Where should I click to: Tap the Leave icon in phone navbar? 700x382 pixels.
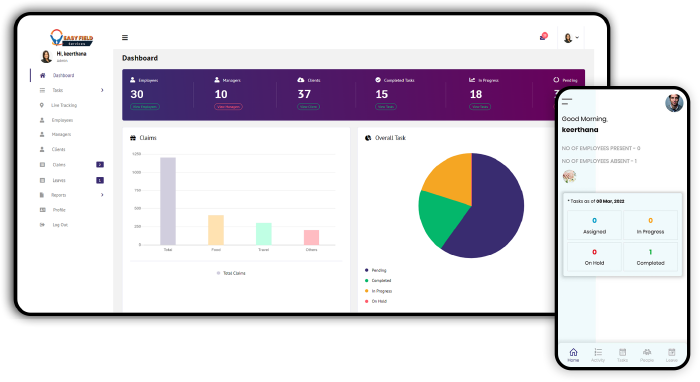tap(671, 352)
